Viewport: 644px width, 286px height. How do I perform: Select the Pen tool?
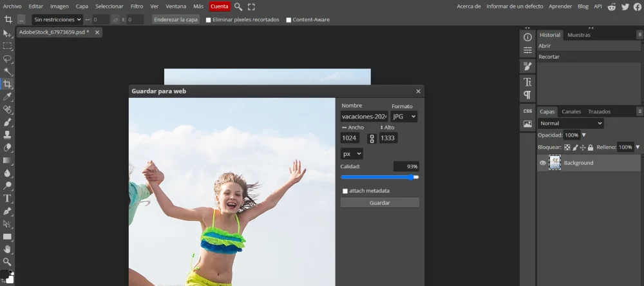pyautogui.click(x=7, y=211)
